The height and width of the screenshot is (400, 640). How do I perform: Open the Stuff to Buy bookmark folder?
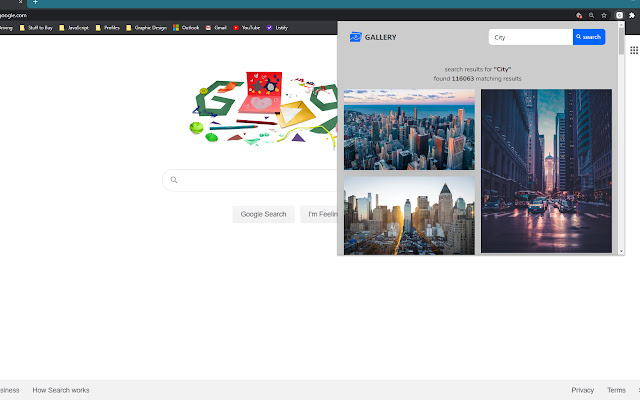pyautogui.click(x=36, y=28)
